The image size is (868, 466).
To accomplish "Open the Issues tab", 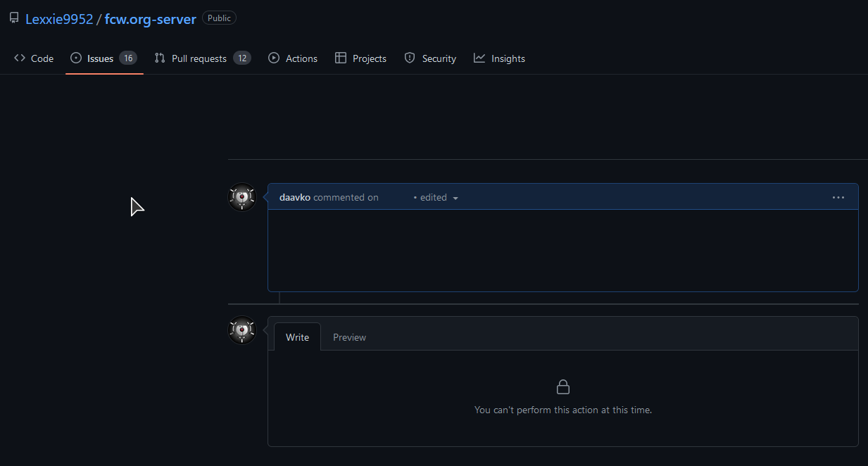I will pos(104,58).
